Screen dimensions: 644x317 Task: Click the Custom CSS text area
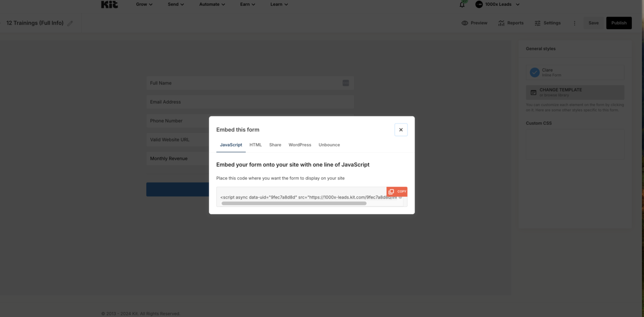[575, 144]
